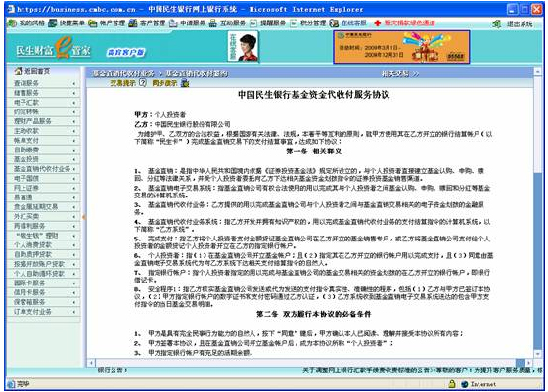Open 基金直销代收付业务 in the sidebar

[x=43, y=169]
